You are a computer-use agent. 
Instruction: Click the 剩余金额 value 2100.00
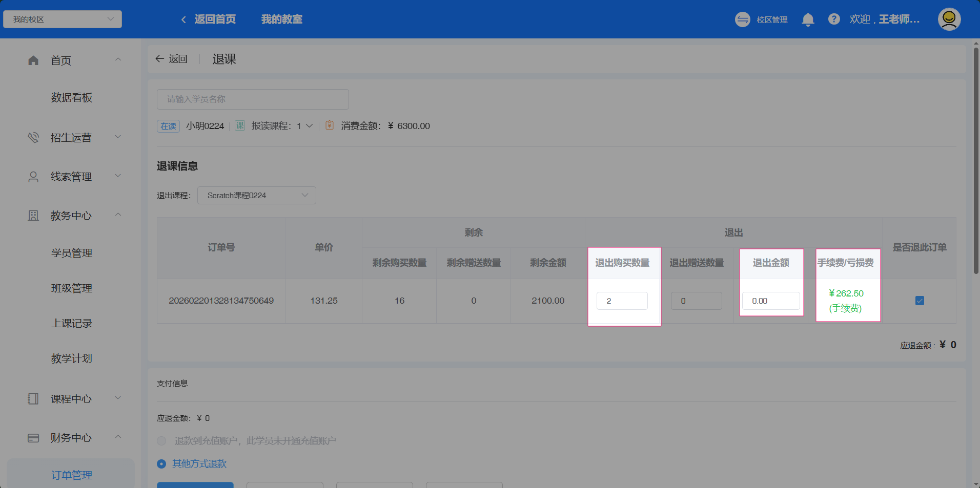click(548, 301)
